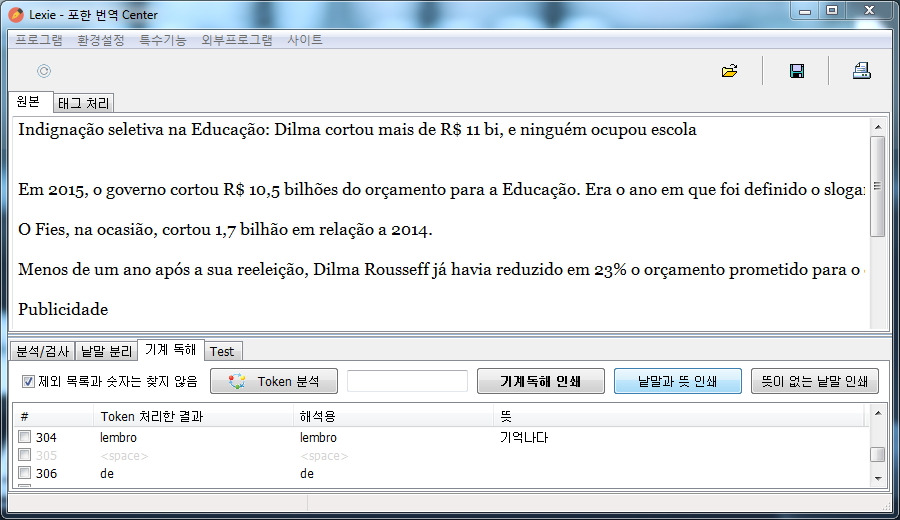Click the token list scrollbar up arrow
Image resolution: width=900 pixels, height=520 pixels.
point(878,413)
